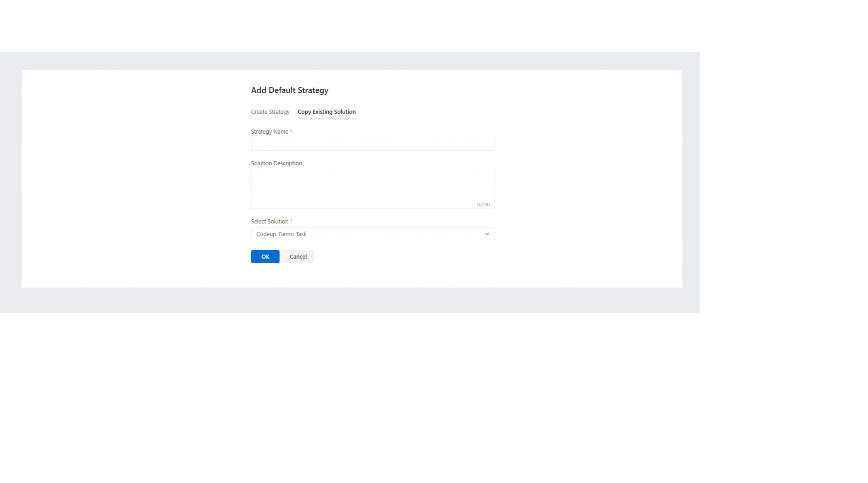Select the Copy Existing Solution tab

pos(326,112)
